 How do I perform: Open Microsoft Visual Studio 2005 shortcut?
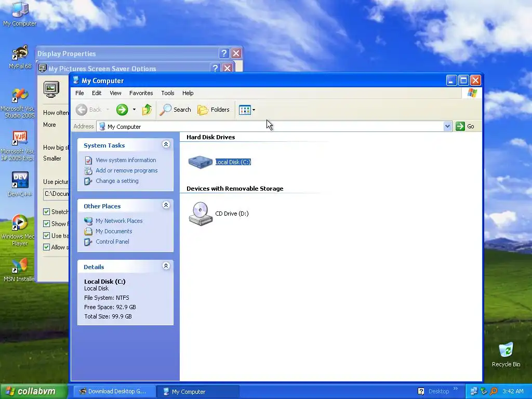click(x=19, y=103)
